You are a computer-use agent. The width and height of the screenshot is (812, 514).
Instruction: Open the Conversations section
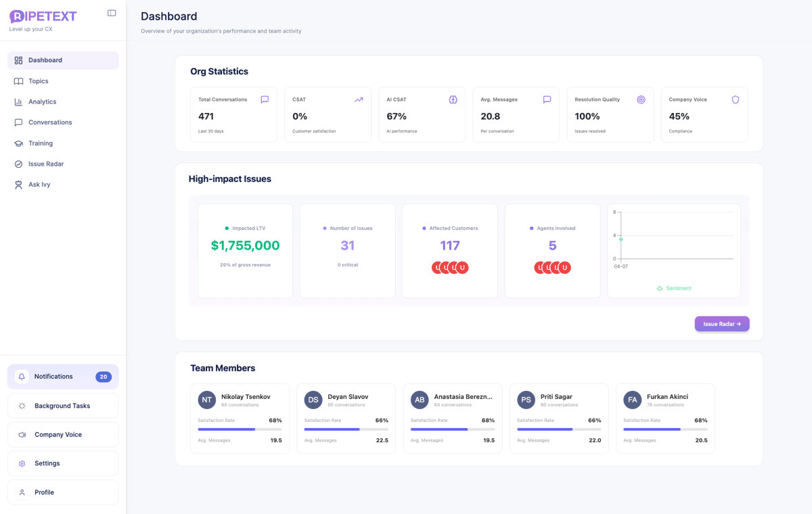tap(50, 122)
